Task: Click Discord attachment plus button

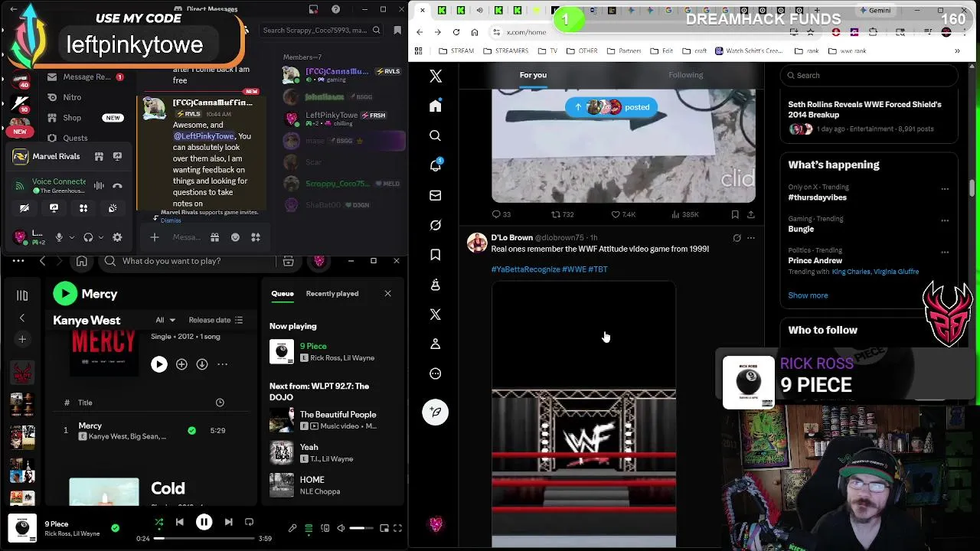Action: [x=154, y=237]
